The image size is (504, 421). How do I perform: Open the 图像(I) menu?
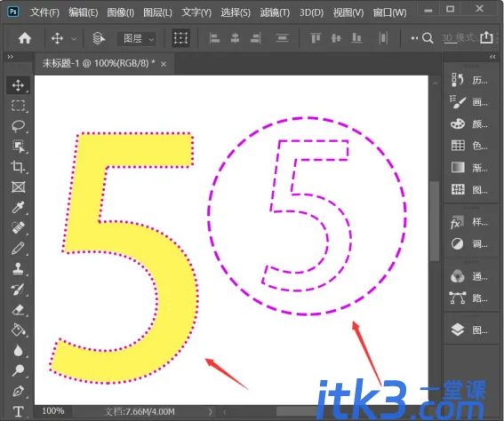[x=121, y=12]
